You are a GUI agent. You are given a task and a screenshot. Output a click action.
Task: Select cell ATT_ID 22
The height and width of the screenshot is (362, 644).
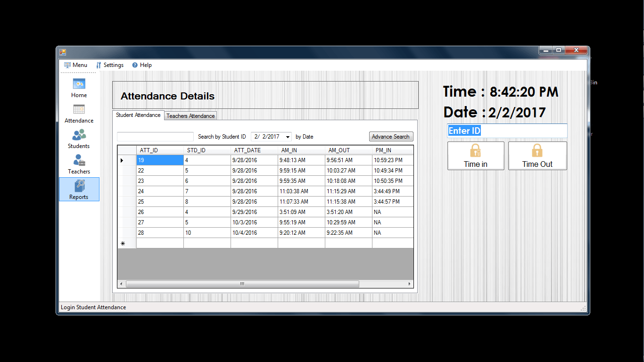pos(160,171)
